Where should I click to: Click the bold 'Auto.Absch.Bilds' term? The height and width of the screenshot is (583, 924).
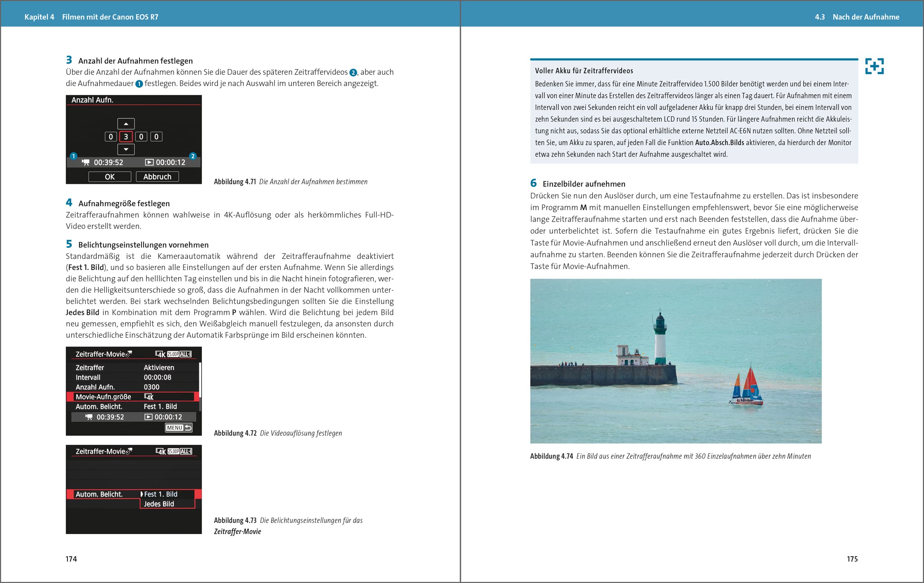[x=720, y=142]
